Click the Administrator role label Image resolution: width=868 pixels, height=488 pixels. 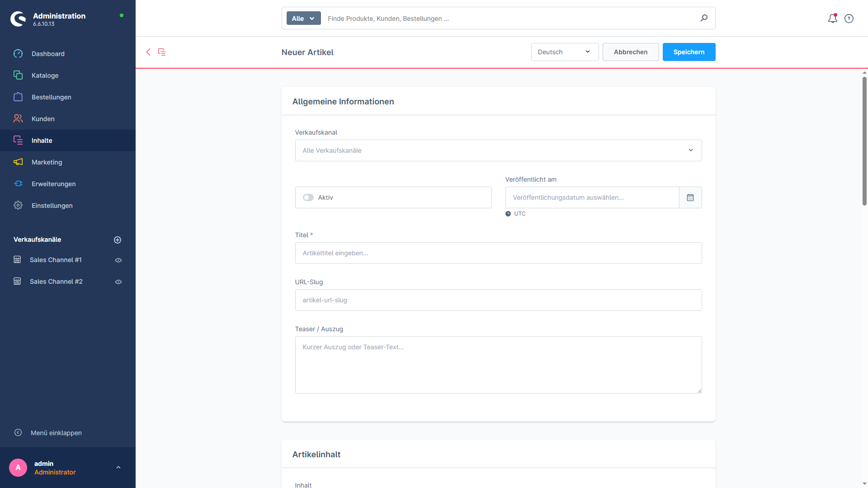point(55,472)
